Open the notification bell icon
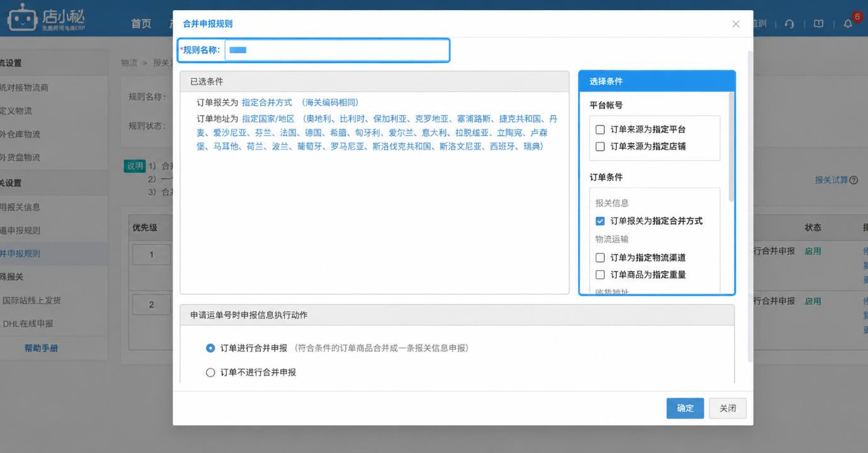868x453 pixels. click(x=848, y=24)
